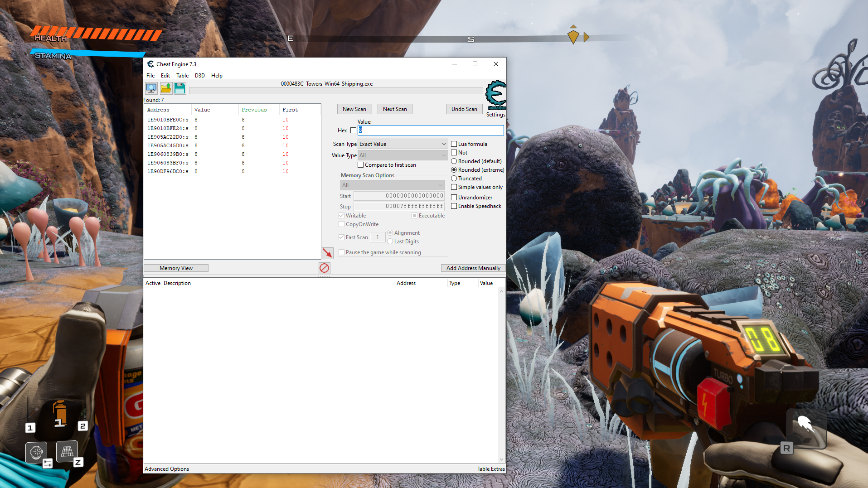Click the R reload glove ability icon
The height and width of the screenshot is (488, 868).
(x=806, y=429)
